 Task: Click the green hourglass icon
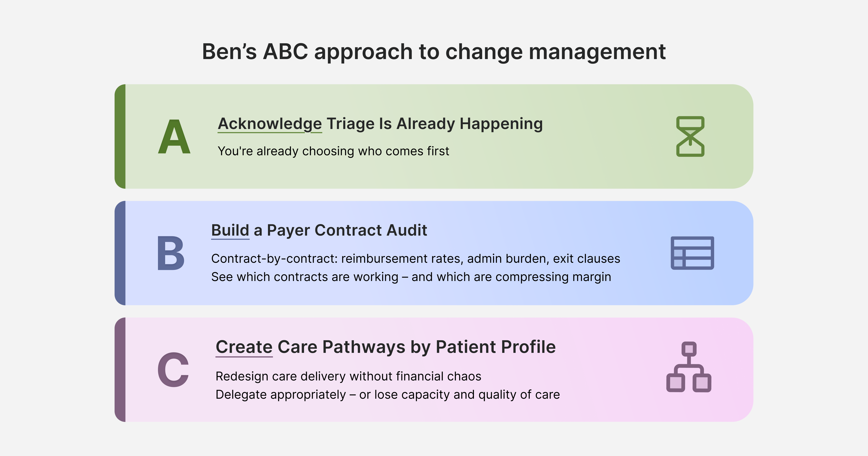coord(690,136)
